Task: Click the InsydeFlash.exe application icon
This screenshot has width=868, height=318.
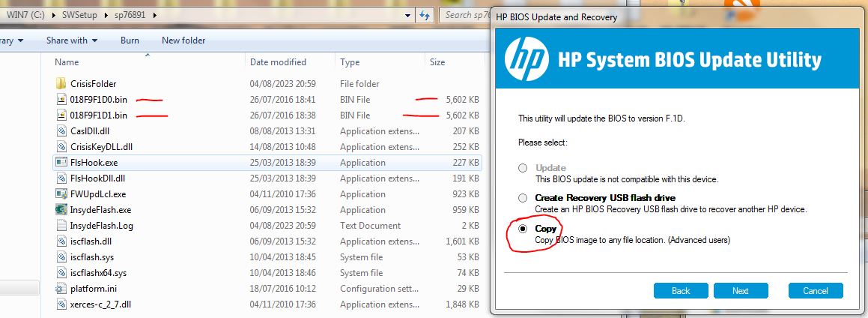Action: tap(61, 210)
